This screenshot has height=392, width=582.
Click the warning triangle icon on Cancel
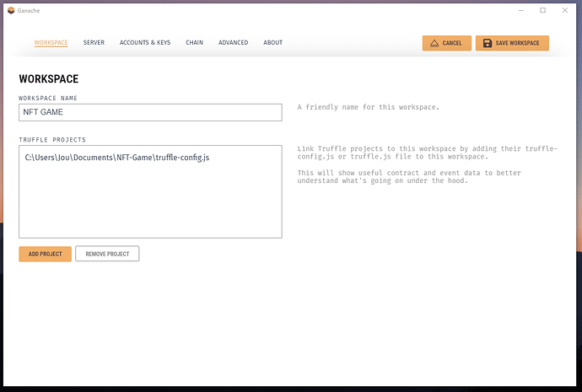(x=434, y=43)
